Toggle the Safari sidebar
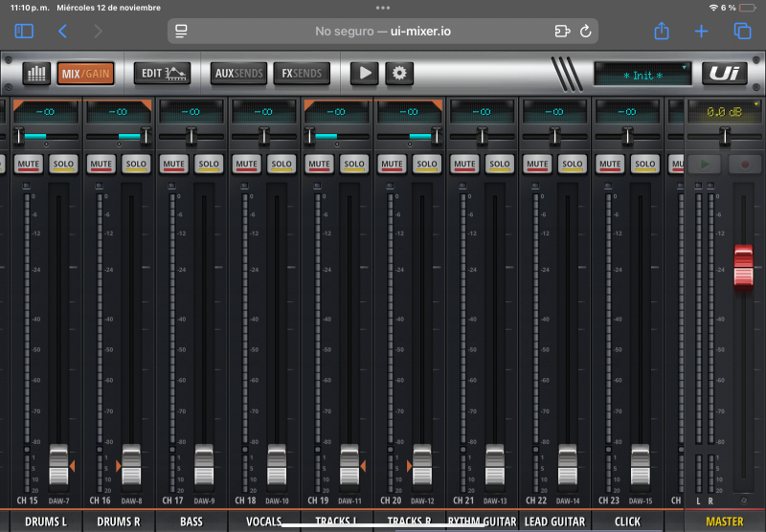 tap(24, 32)
